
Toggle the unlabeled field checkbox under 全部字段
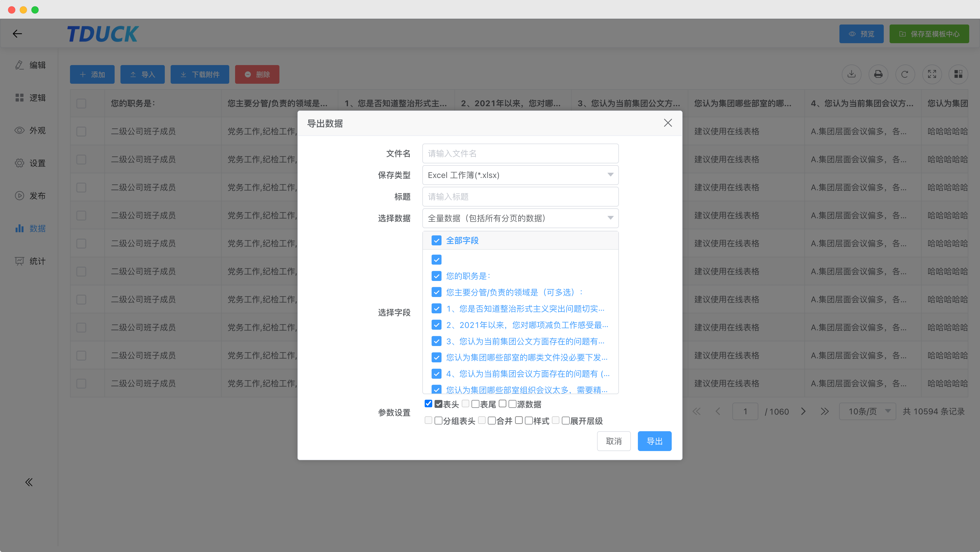click(436, 260)
